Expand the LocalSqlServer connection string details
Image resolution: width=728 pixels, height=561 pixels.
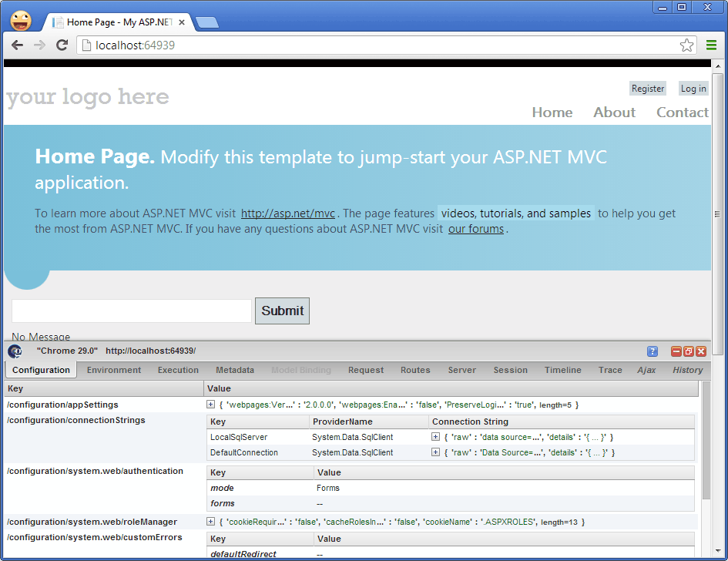coord(435,437)
